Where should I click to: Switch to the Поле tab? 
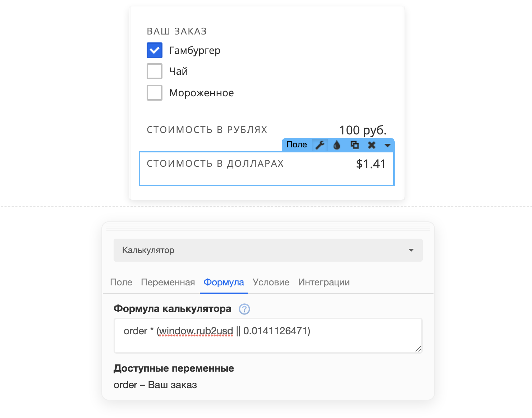click(121, 282)
